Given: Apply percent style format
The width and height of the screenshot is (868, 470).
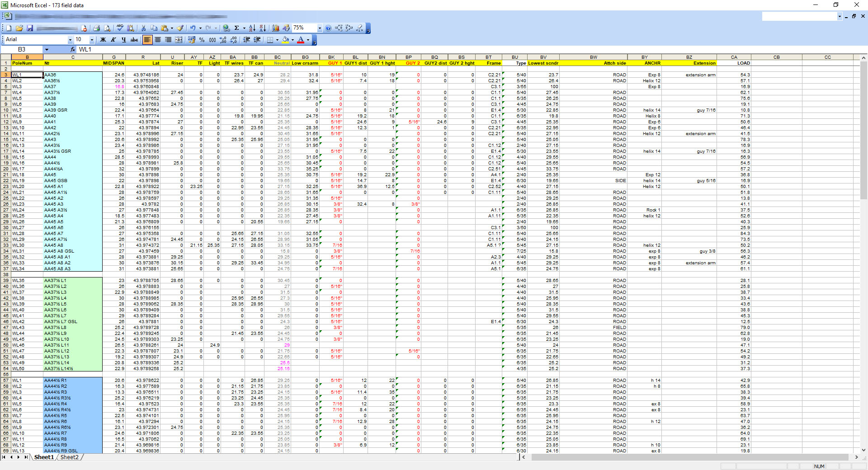Looking at the screenshot, I should click(x=202, y=40).
